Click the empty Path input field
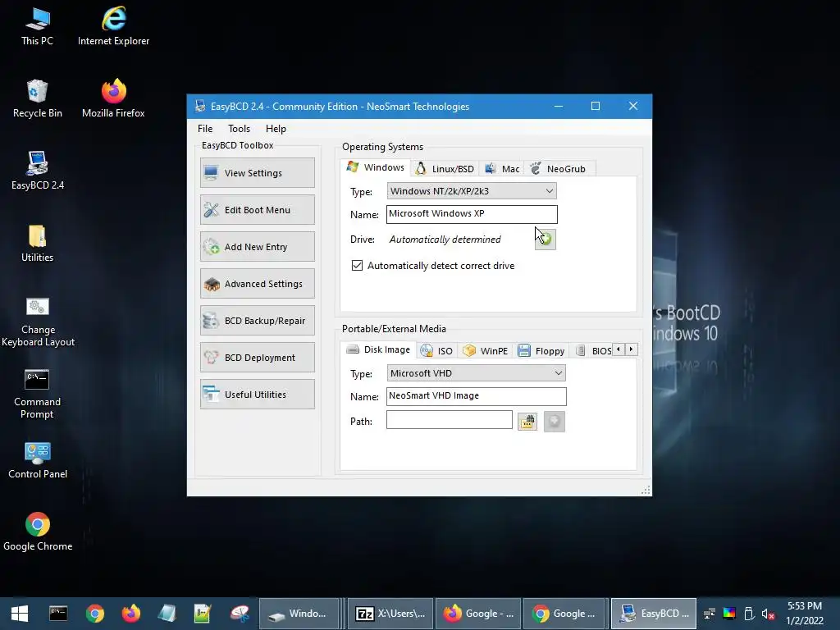This screenshot has height=630, width=840. [449, 420]
